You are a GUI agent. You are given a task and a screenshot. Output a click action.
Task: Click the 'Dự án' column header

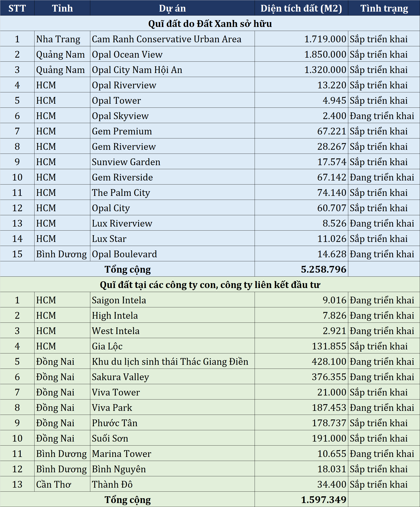tap(172, 8)
